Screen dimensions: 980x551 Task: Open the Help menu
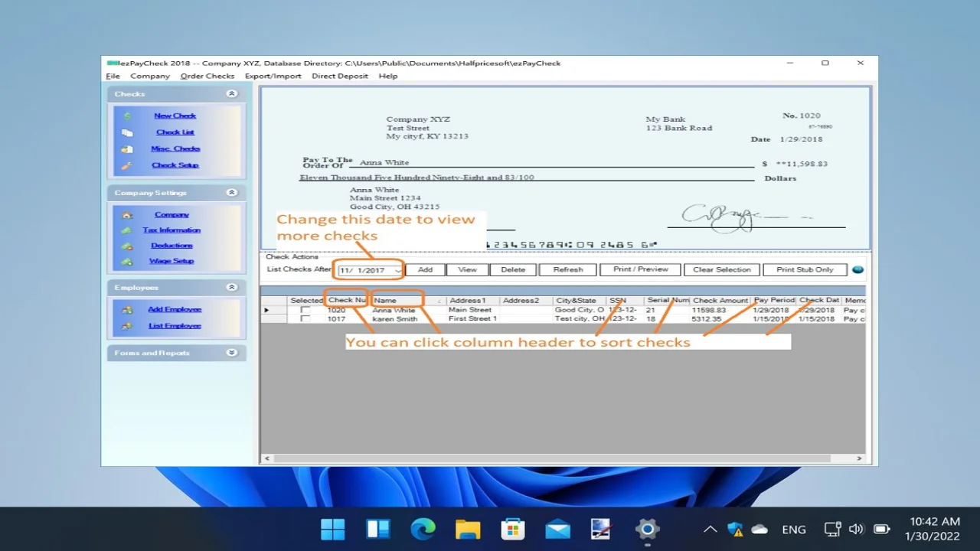coord(388,76)
